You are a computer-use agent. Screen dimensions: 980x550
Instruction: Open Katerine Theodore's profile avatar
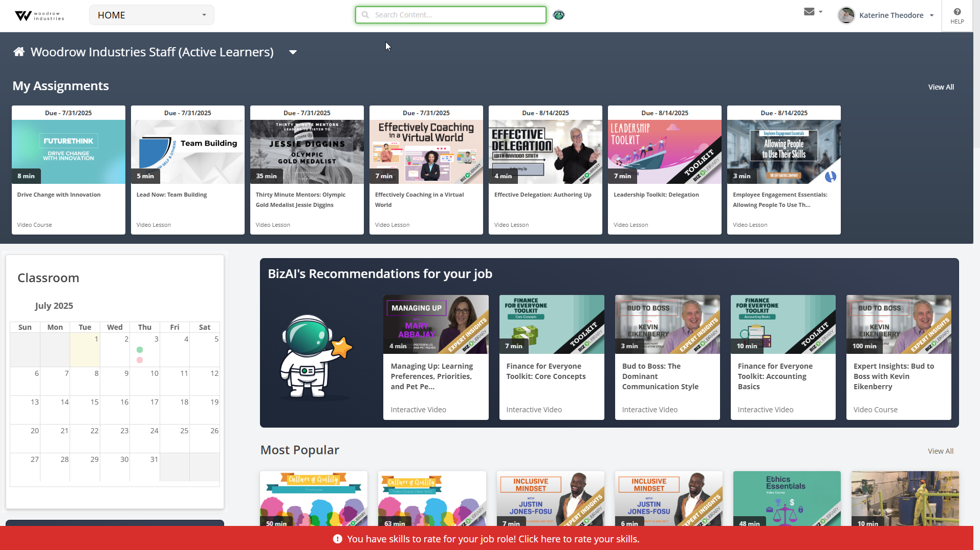click(846, 15)
